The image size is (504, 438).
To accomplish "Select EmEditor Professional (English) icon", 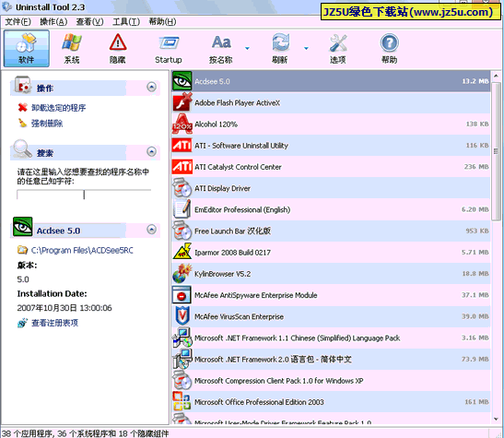I will click(182, 209).
